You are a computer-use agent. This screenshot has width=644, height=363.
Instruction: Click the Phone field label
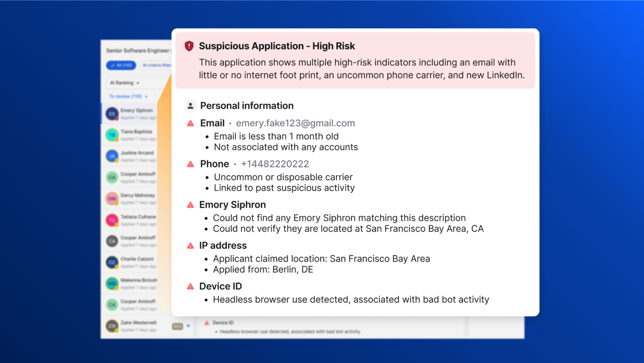click(215, 164)
